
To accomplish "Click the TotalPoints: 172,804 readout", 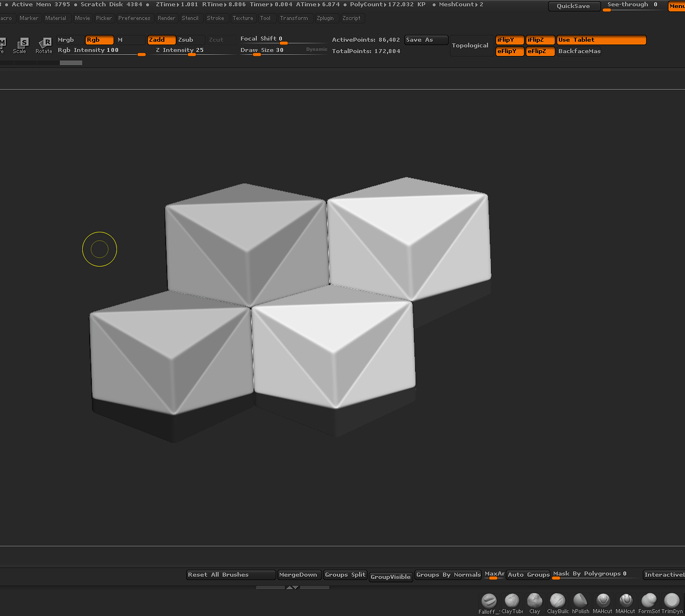I will [366, 51].
